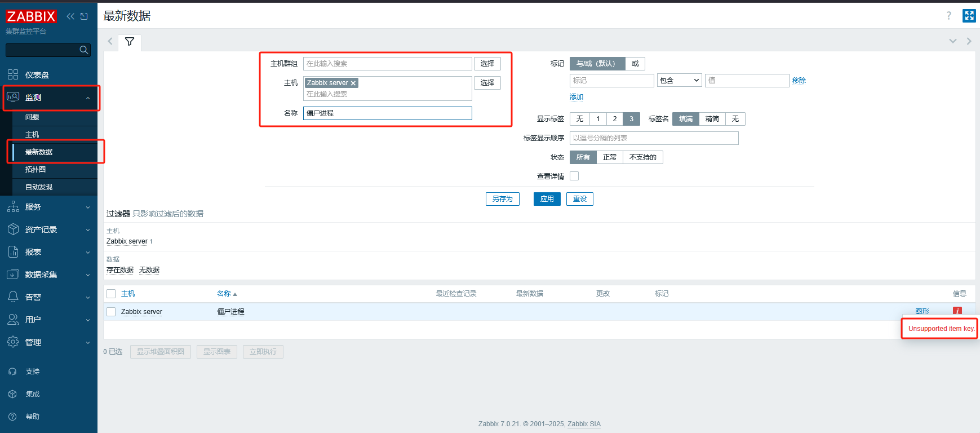Click the 添加 tag link
Image resolution: width=980 pixels, height=433 pixels.
pyautogui.click(x=577, y=97)
